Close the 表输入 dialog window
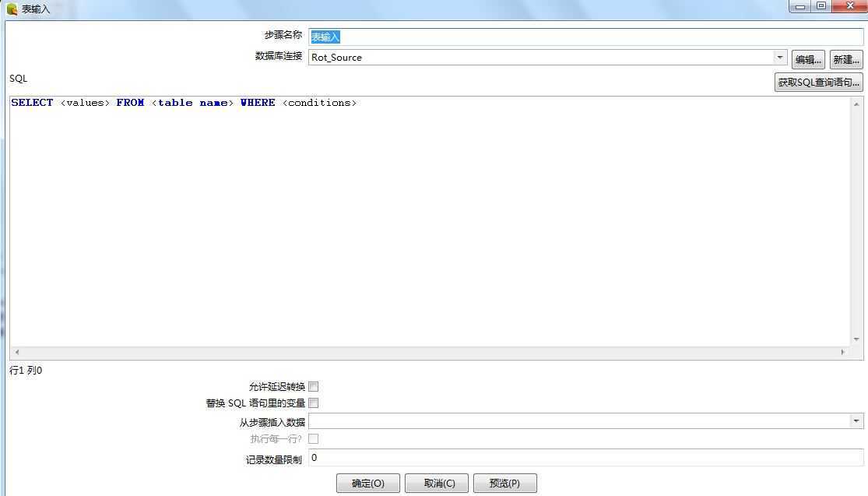 coord(850,6)
